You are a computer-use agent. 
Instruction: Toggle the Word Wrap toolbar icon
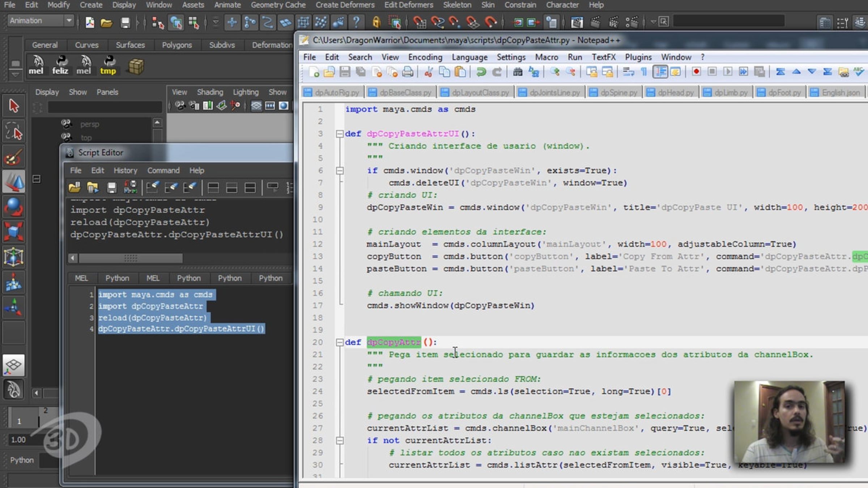(x=628, y=72)
